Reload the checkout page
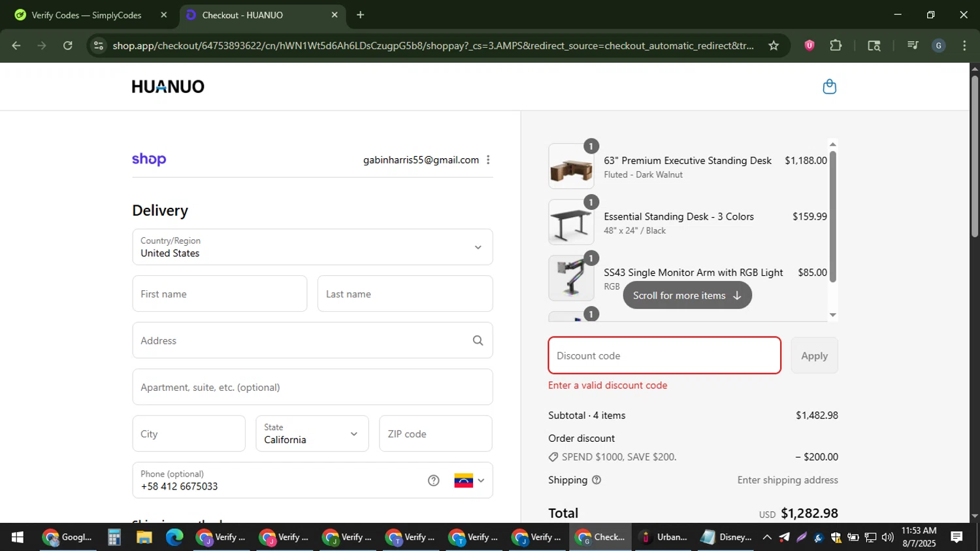Viewport: 980px width, 551px height. coord(68,45)
